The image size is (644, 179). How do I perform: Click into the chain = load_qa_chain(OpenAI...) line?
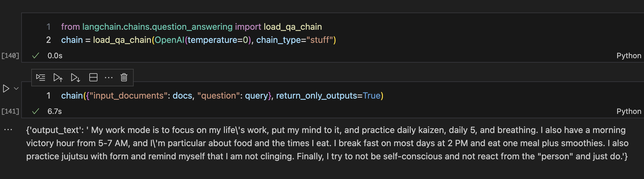198,40
